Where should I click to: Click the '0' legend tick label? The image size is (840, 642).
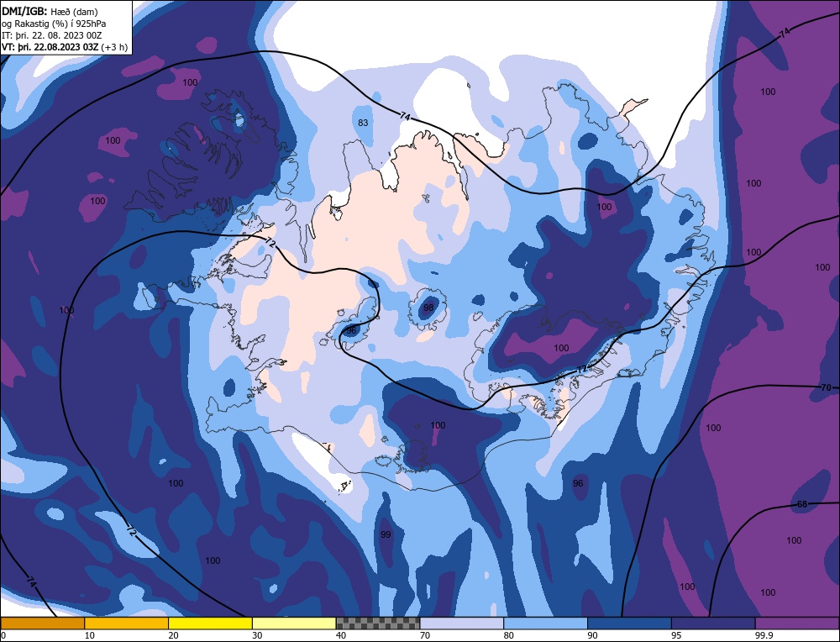point(3,635)
